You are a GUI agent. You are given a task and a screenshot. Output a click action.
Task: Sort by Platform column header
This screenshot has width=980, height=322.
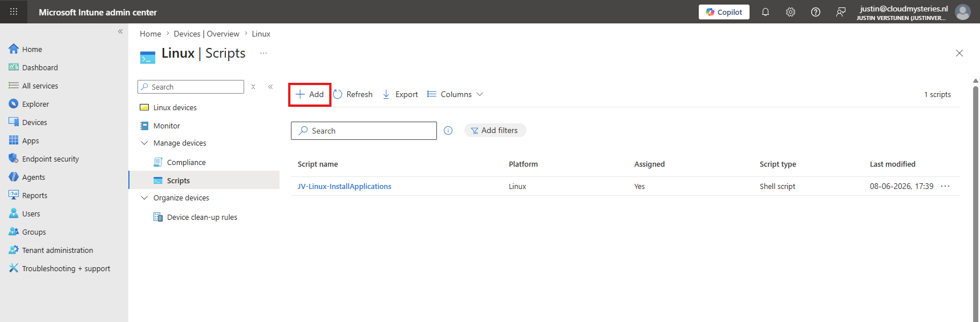tap(523, 164)
